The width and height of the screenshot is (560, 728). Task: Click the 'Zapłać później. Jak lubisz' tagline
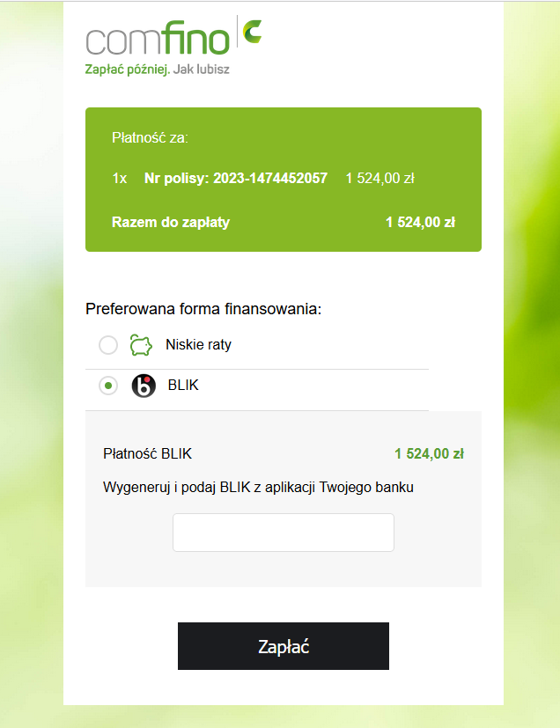click(x=157, y=69)
